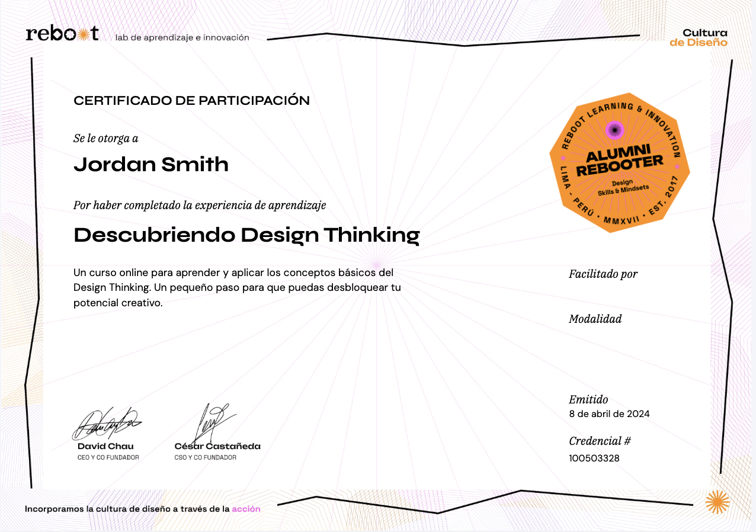
Task: Click the title 'CSO Y CO FUNDADOR'
Action: 205,457
